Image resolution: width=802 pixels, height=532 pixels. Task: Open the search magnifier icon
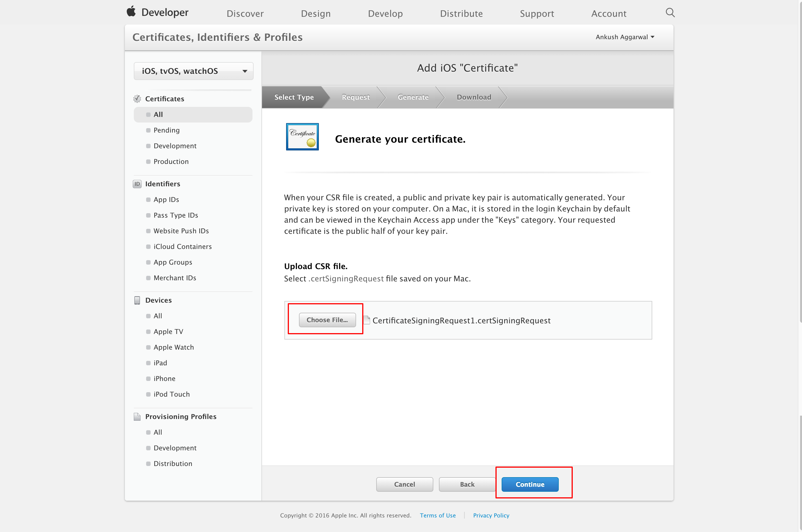tap(670, 13)
